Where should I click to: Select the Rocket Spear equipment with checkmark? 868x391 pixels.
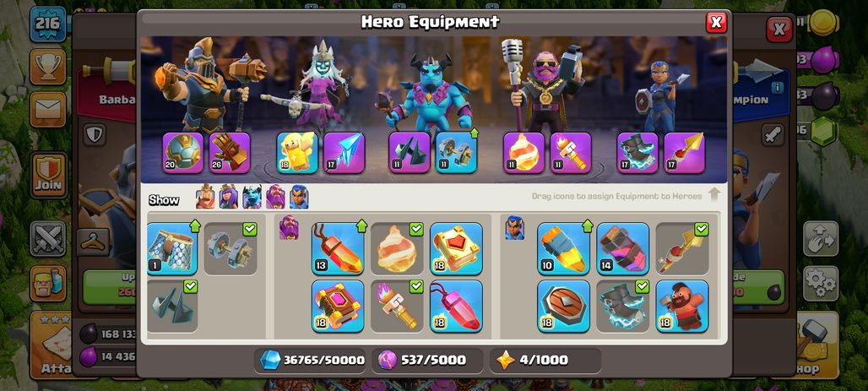pyautogui.click(x=682, y=248)
